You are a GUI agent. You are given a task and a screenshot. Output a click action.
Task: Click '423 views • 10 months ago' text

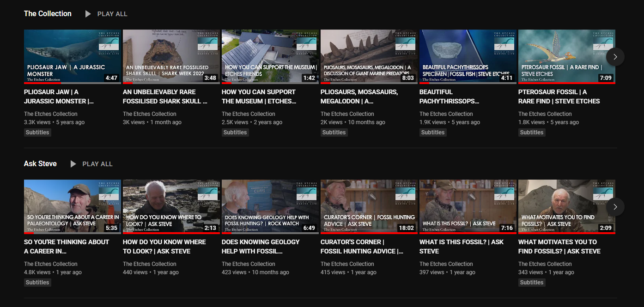click(255, 272)
